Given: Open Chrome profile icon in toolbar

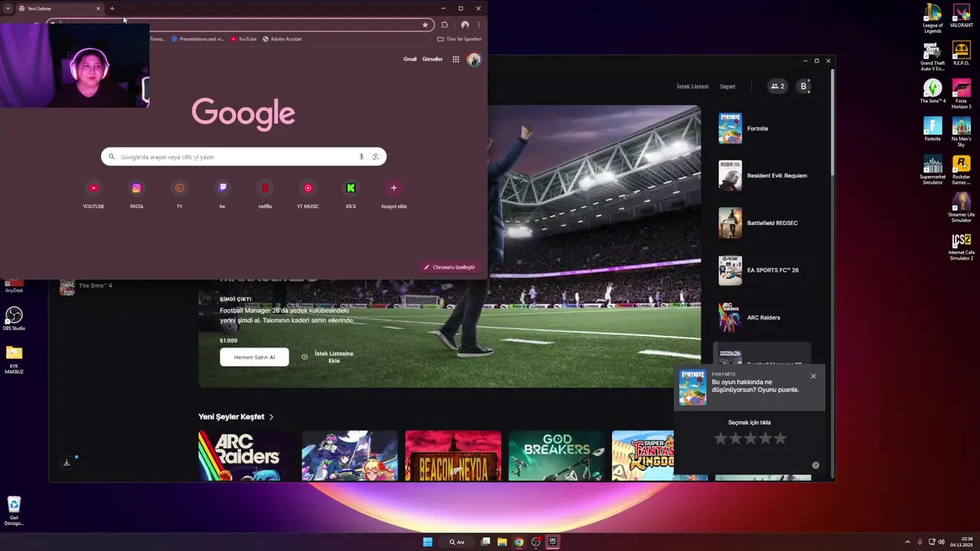Looking at the screenshot, I should point(465,24).
